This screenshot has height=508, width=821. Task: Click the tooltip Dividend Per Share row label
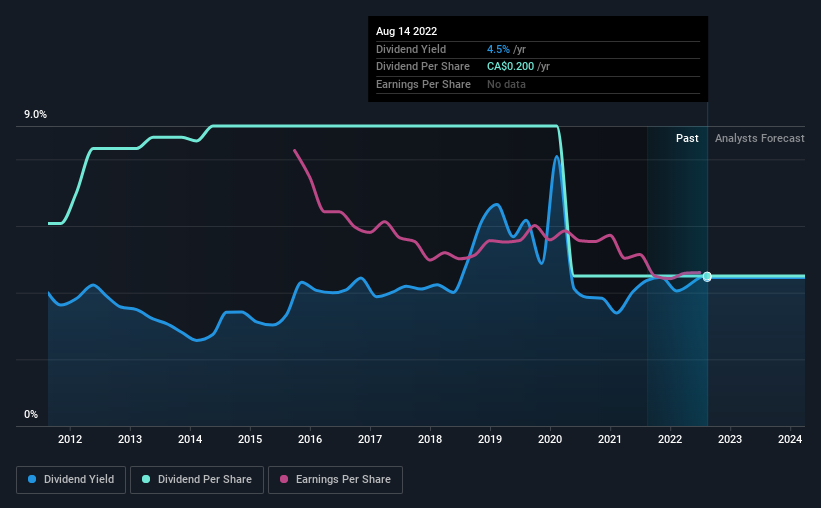(423, 67)
